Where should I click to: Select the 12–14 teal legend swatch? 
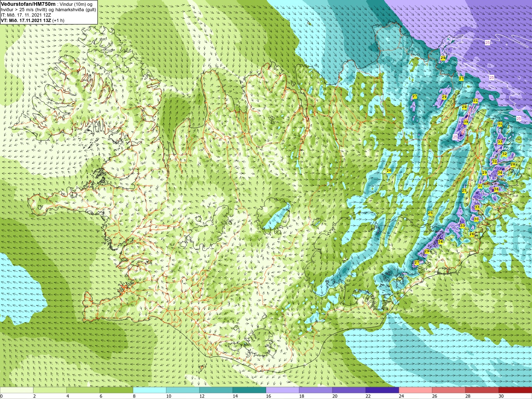point(216,390)
